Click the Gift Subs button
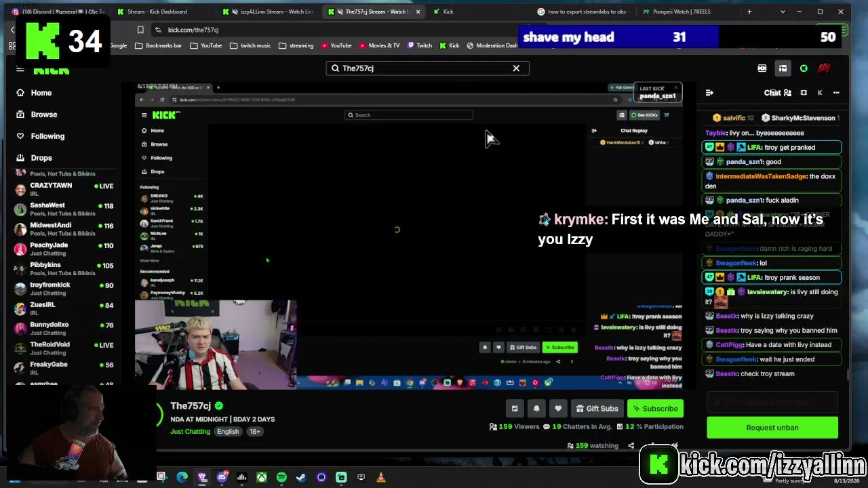 click(x=597, y=409)
